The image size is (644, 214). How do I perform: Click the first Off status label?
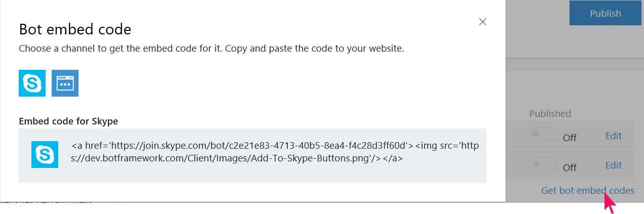pyautogui.click(x=570, y=138)
